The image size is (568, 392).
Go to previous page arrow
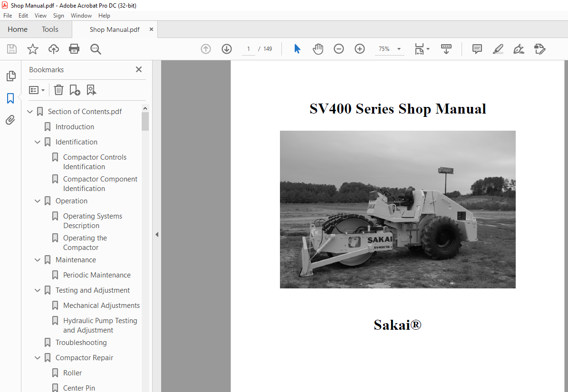tap(206, 49)
